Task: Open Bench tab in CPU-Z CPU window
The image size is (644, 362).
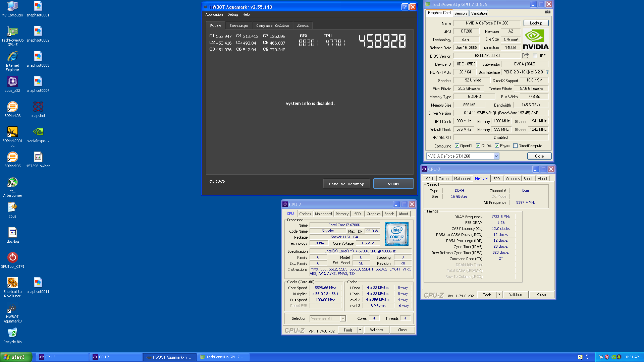Action: click(389, 214)
